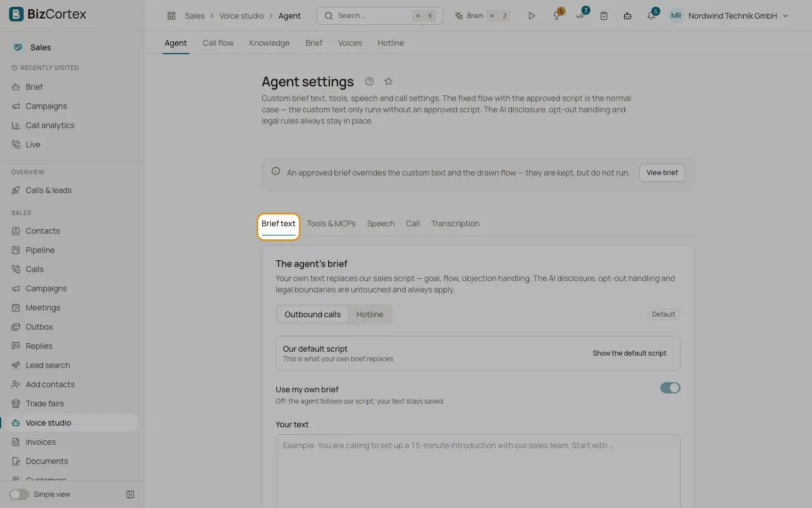Viewport: 812px width, 508px height.
Task: Select the Speech sub-tab
Action: (381, 224)
